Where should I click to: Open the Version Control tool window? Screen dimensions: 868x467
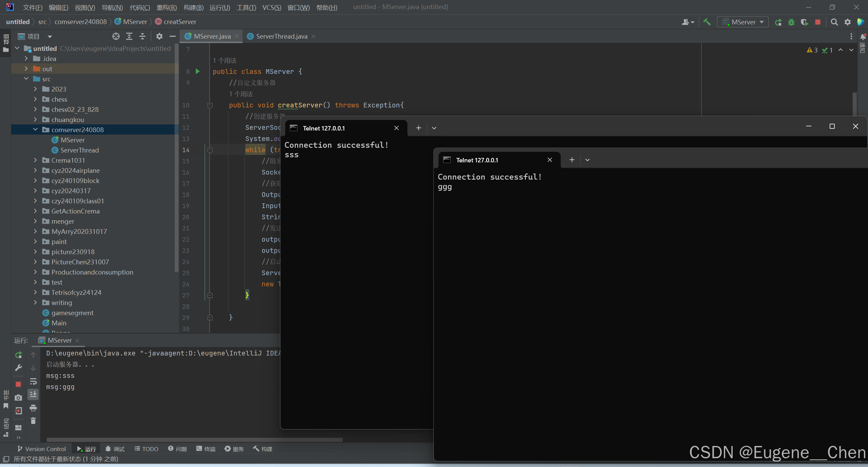[x=42, y=449]
